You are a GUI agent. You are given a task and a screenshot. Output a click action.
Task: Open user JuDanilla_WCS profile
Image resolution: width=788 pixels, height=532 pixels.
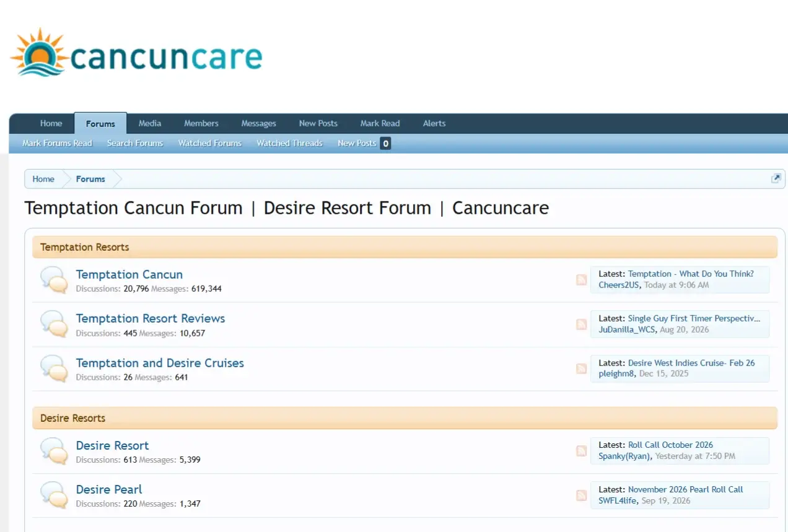pos(626,329)
